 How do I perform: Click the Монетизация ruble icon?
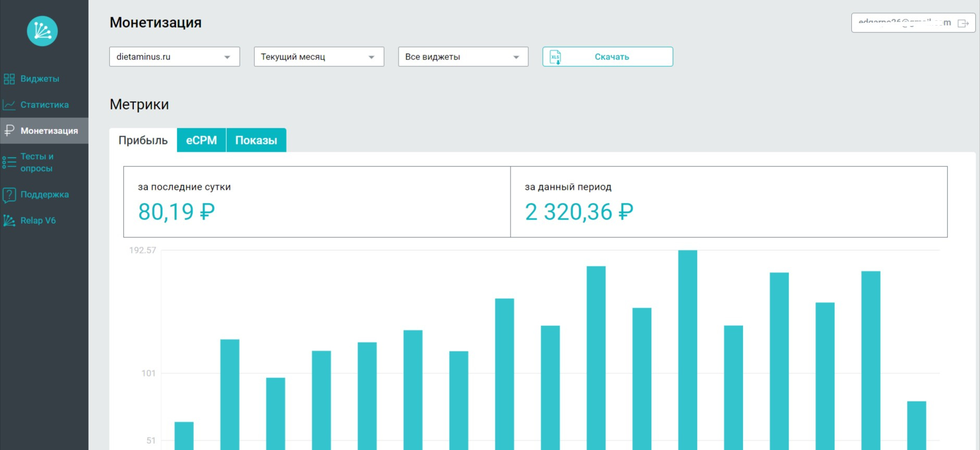[x=9, y=130]
